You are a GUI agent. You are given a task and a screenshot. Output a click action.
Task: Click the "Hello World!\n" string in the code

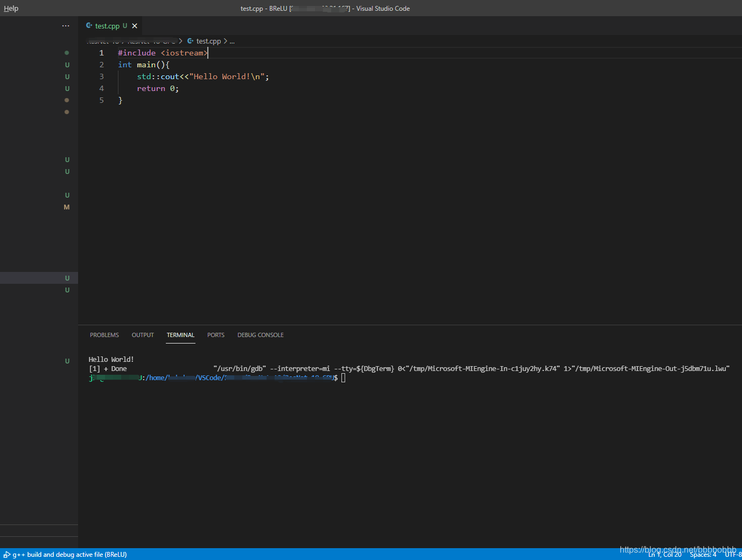(x=227, y=76)
